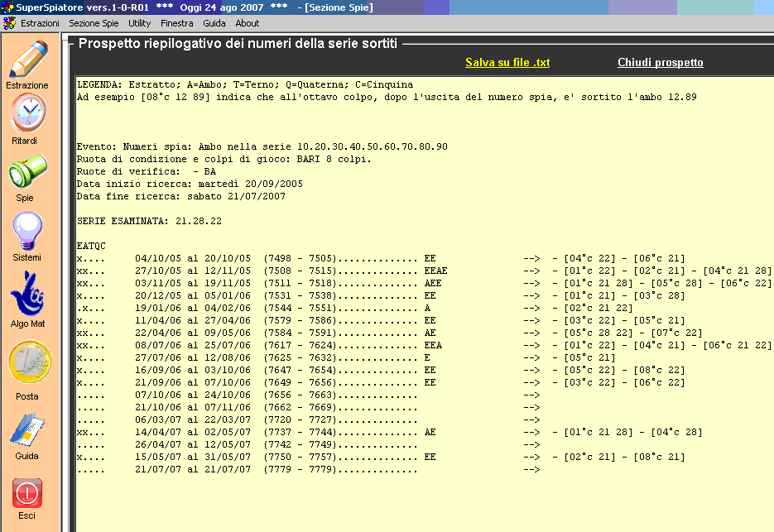
Task: Select the row 06/03/07 al 22/03/07
Action: pos(309,420)
